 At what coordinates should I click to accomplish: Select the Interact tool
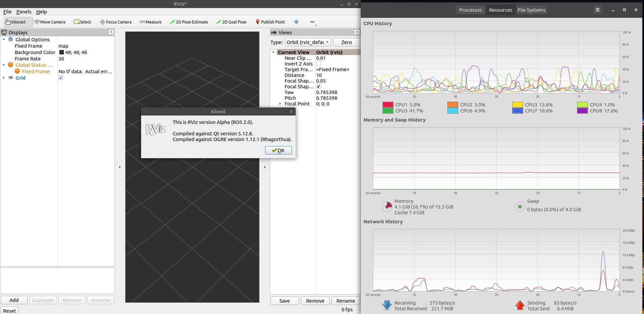(x=18, y=22)
